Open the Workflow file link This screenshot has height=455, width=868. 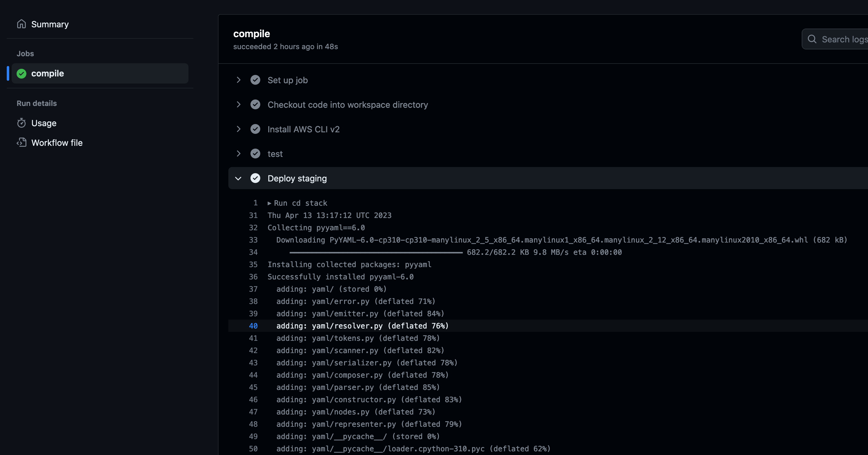point(57,143)
